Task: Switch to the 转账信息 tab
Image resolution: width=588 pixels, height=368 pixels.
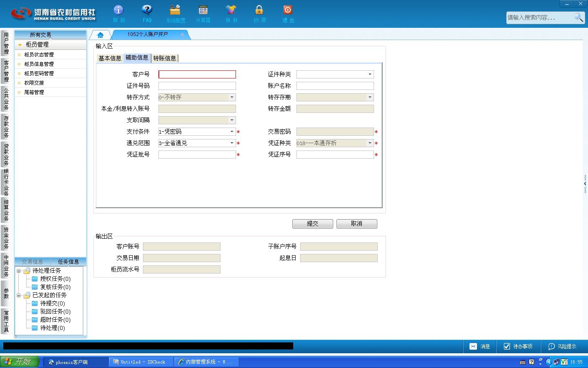Action: click(x=165, y=58)
